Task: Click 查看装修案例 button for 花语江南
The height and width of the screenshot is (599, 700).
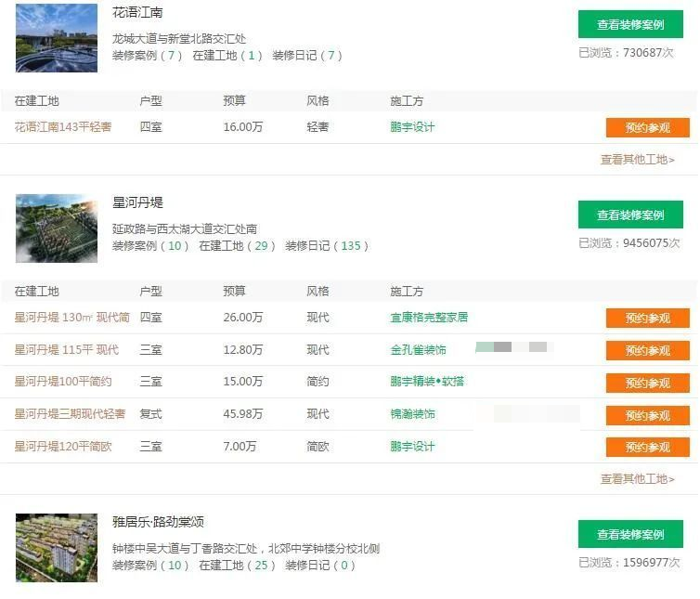Action: tap(630, 25)
